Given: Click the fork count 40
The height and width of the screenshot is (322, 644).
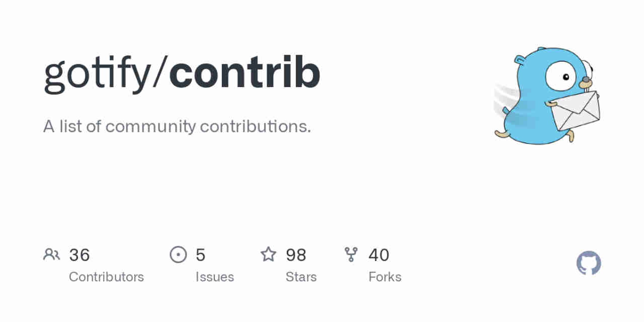Looking at the screenshot, I should 379,255.
